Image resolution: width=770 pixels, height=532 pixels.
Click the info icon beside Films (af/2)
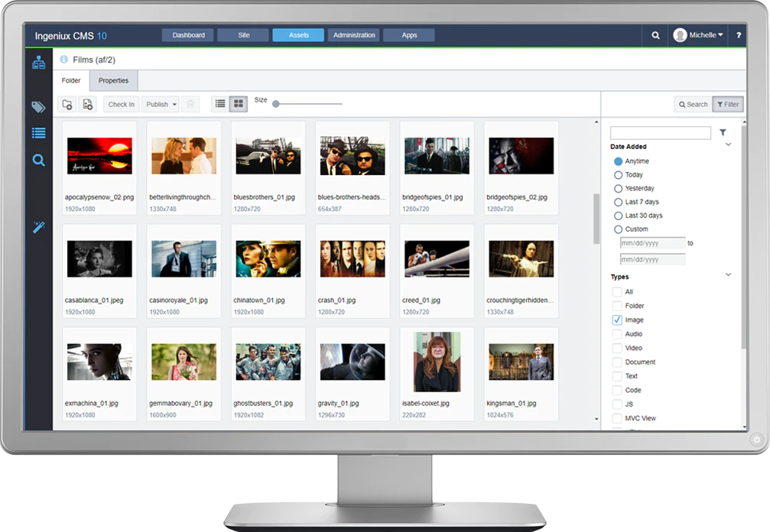(x=63, y=60)
